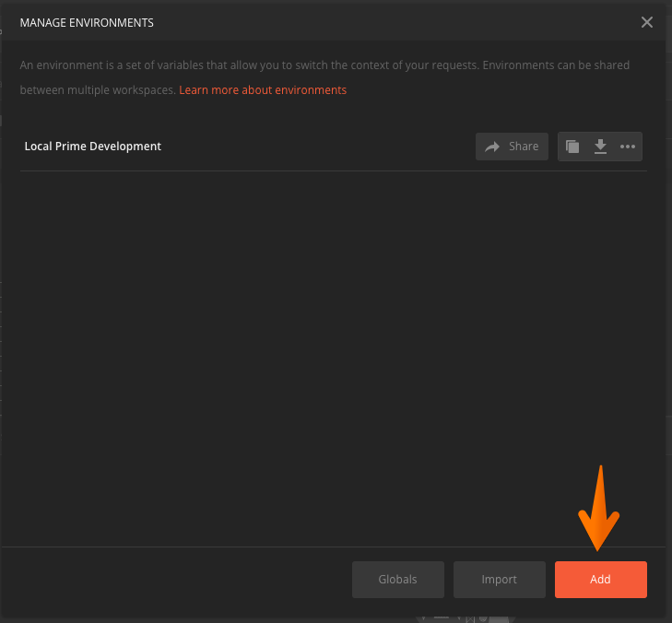This screenshot has width=672, height=623.
Task: Duplicate the Local Prime Development environment
Action: pos(572,147)
